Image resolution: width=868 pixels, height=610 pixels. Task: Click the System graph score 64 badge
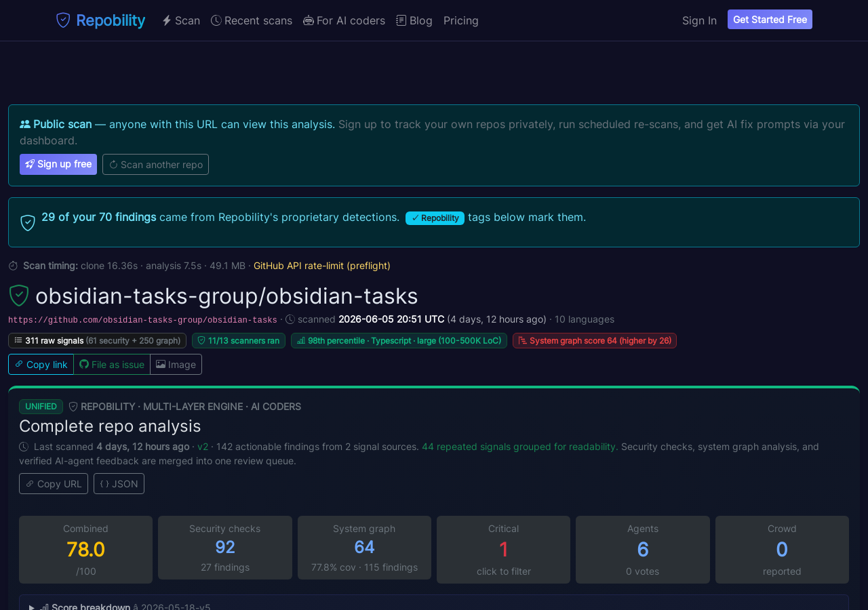click(x=595, y=340)
